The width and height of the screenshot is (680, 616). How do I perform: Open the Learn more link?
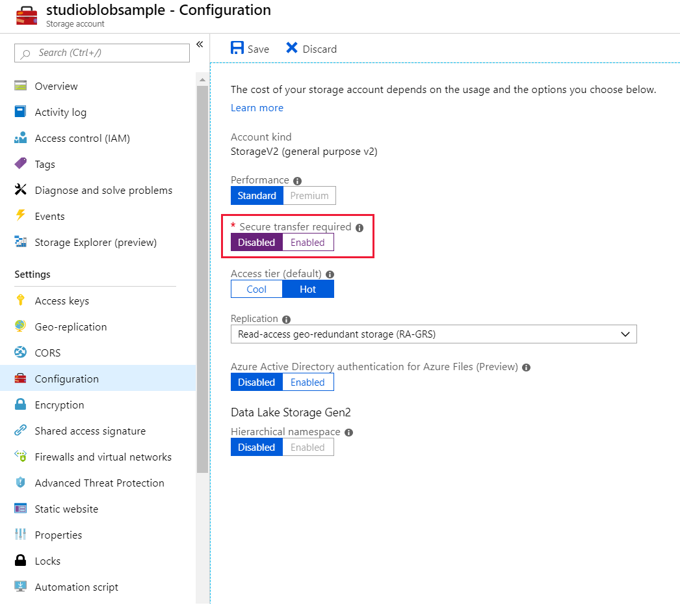tap(256, 107)
